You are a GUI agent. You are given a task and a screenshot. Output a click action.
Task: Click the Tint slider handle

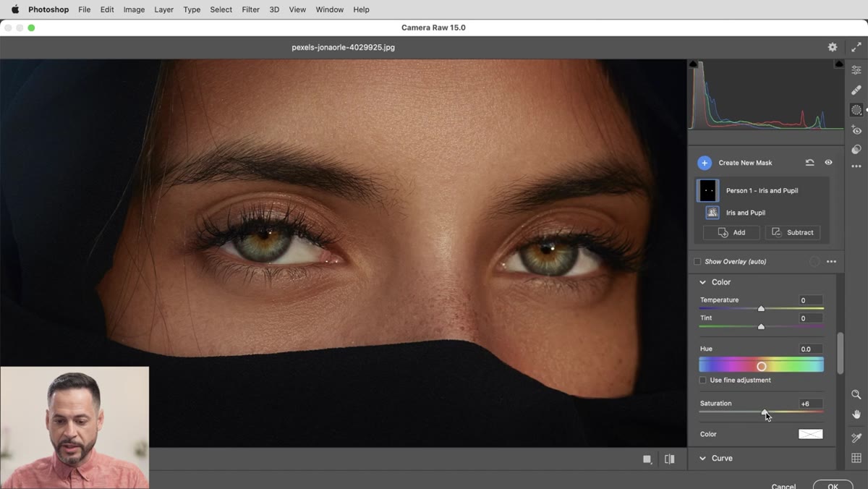coord(761,327)
